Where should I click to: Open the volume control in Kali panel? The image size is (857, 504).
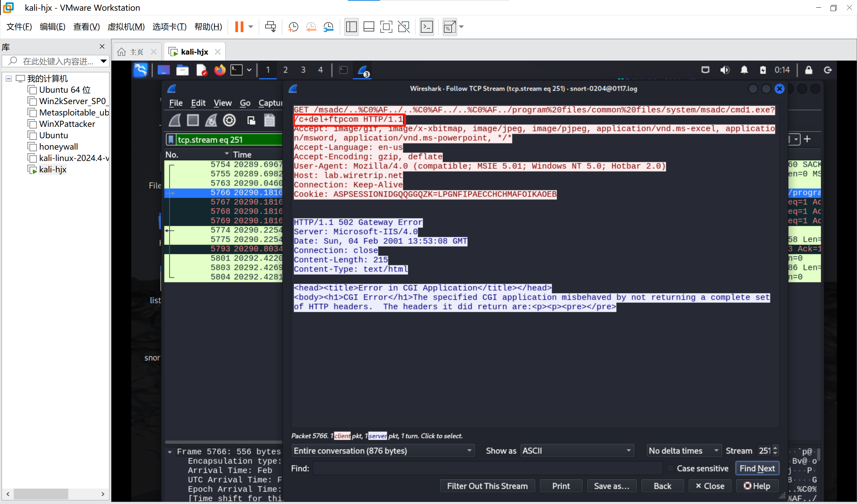[x=725, y=70]
